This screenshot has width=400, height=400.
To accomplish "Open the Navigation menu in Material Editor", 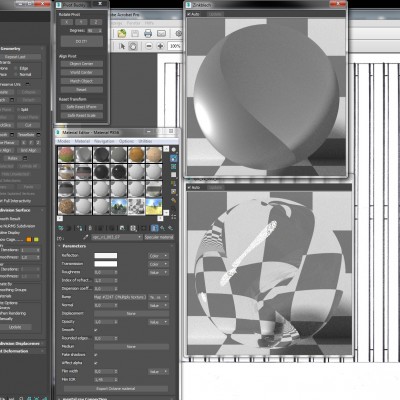I will coord(104,141).
